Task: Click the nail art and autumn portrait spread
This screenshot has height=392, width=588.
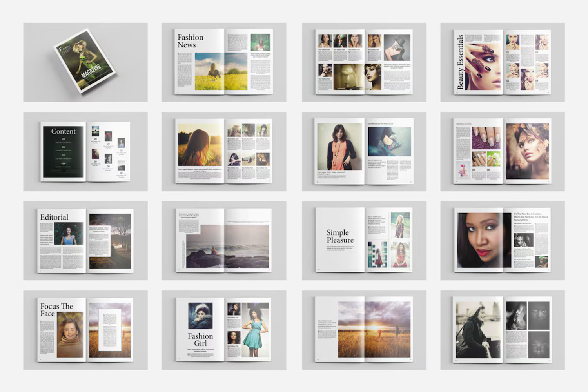Action: pyautogui.click(x=503, y=152)
